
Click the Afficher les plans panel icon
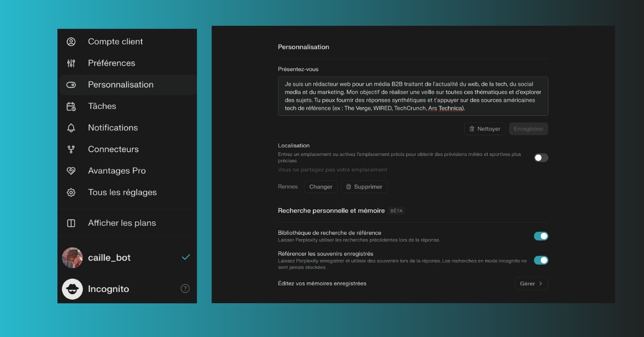[x=71, y=223]
